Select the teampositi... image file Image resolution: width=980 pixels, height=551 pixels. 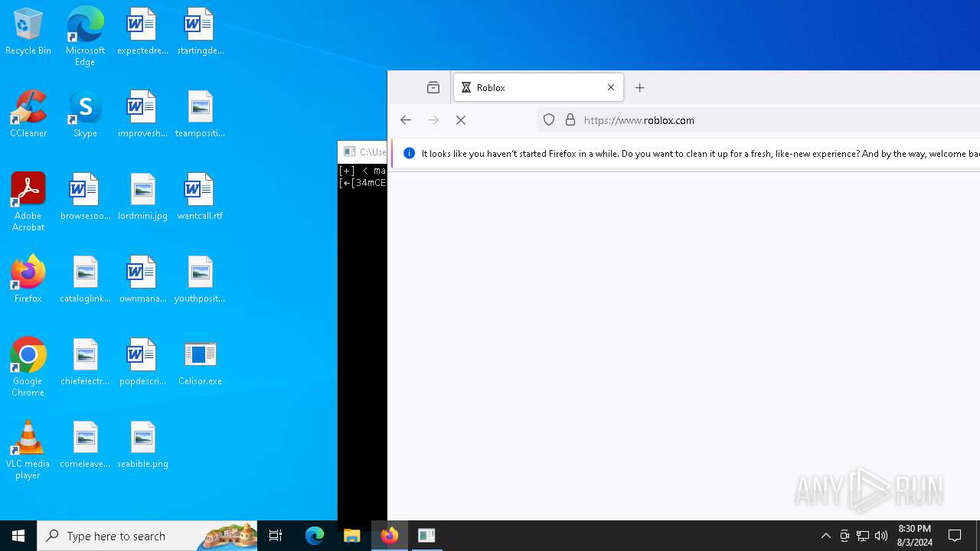(200, 115)
